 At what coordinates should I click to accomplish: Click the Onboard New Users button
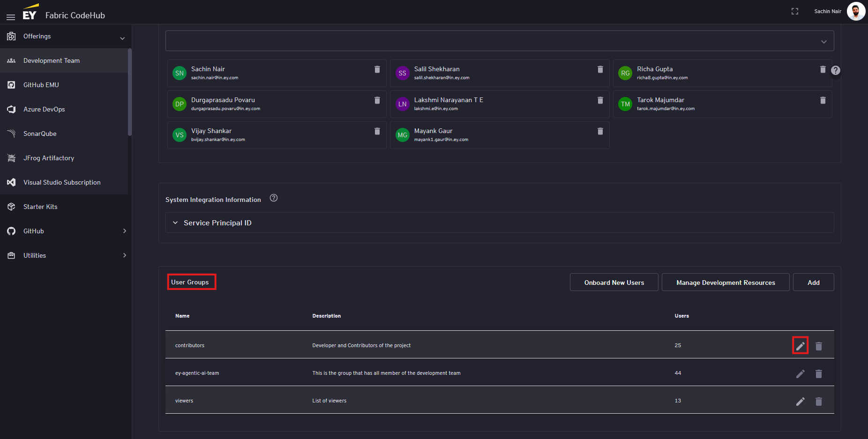click(x=614, y=283)
